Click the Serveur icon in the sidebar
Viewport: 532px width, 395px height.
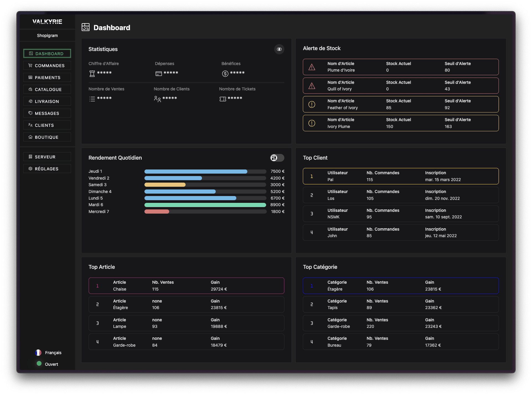pos(30,157)
